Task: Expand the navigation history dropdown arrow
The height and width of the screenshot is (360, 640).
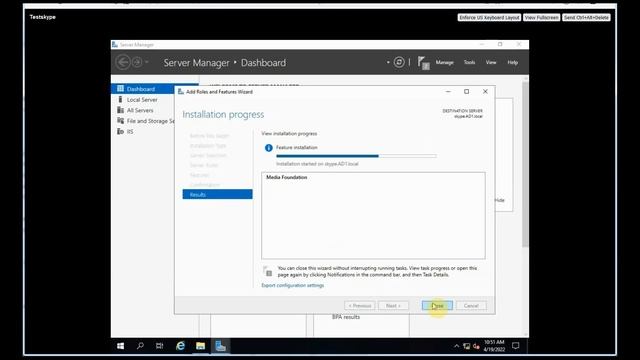Action: [147, 62]
